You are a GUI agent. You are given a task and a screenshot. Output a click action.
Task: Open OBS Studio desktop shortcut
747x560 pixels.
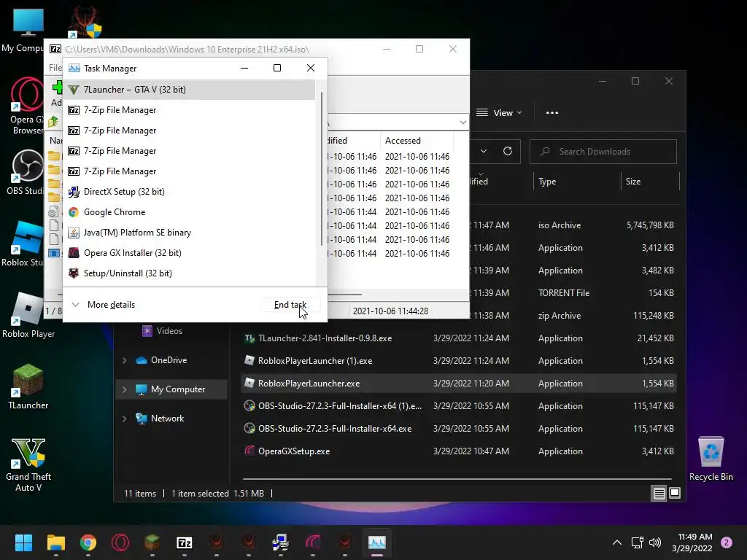coord(25,172)
